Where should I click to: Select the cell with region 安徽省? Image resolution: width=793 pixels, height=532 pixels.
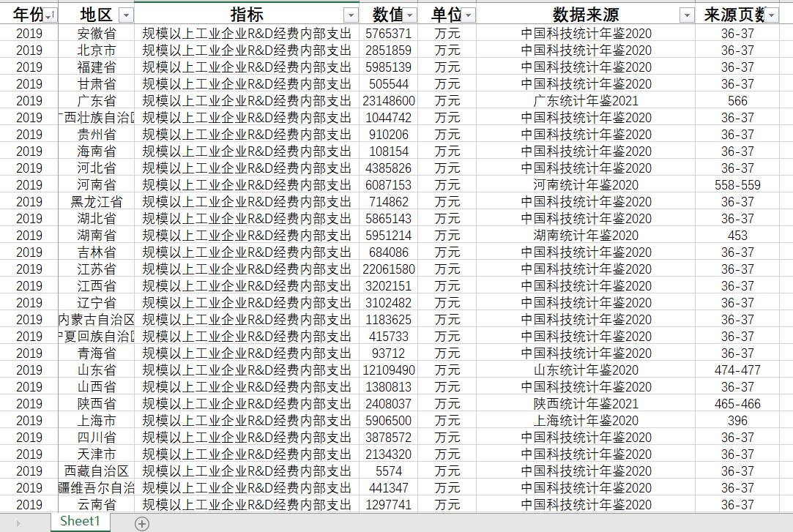click(97, 34)
